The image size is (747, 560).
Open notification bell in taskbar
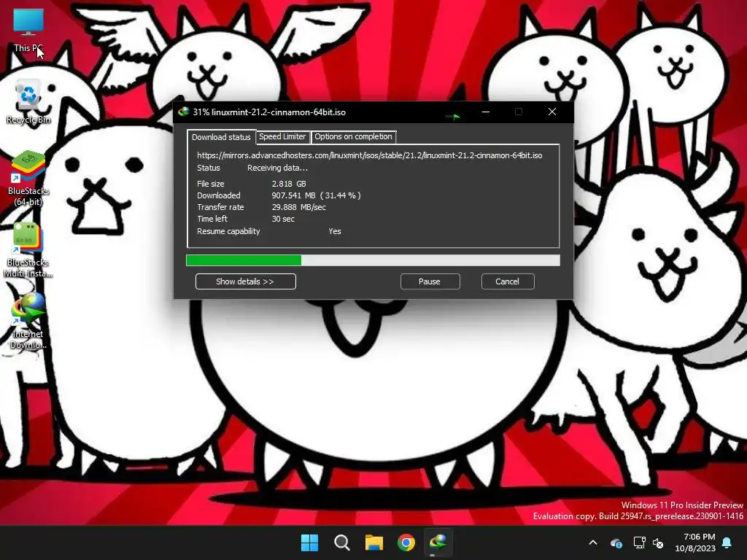(x=727, y=542)
